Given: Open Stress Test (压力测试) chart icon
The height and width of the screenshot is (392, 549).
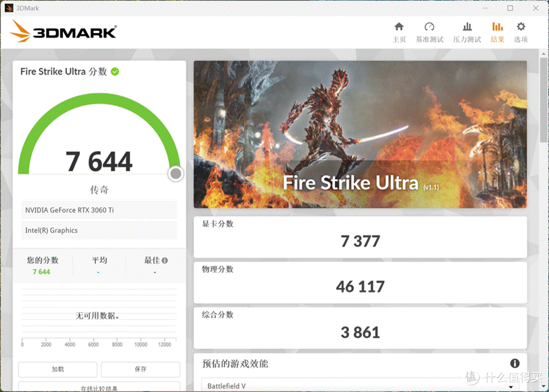Looking at the screenshot, I should coord(467,27).
